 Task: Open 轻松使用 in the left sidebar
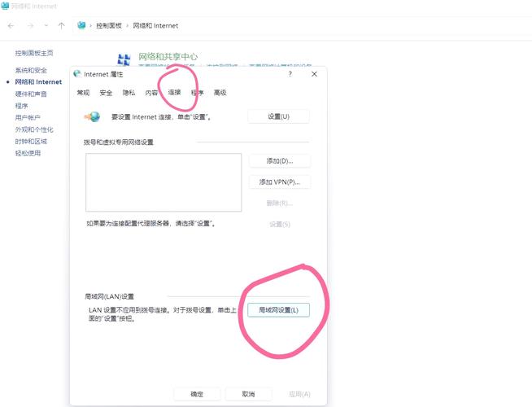click(28, 153)
